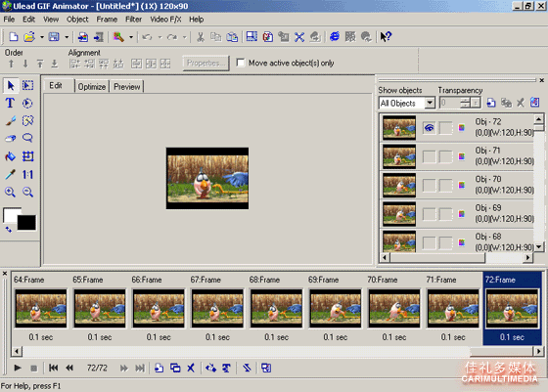The width and height of the screenshot is (548, 392).
Task: Click object panel scrollbar down arrow
Action: pos(539,246)
